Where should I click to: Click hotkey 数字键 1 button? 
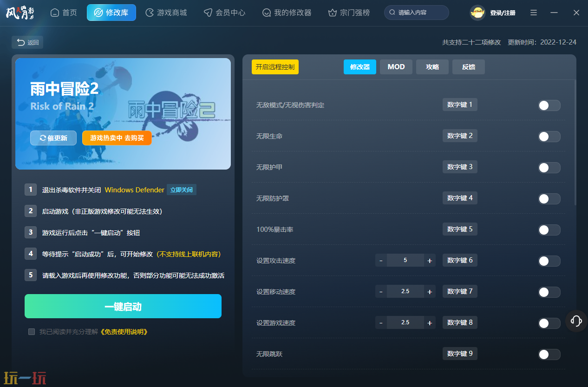click(x=460, y=105)
